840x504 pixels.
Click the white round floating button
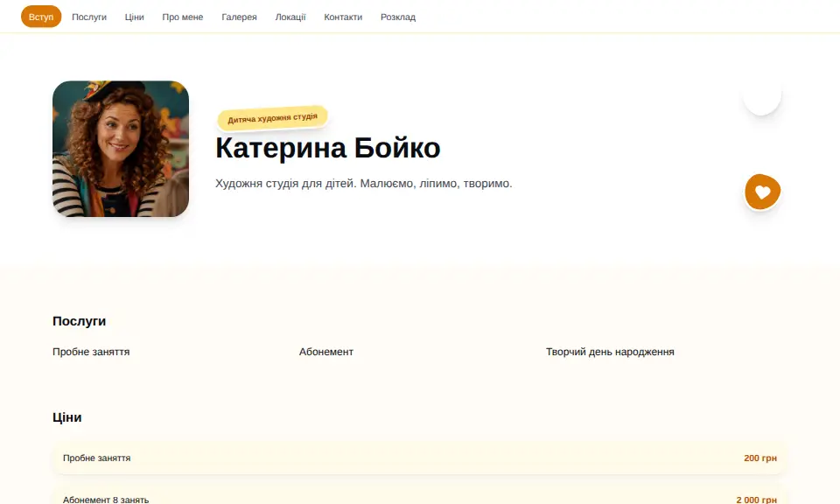click(x=762, y=96)
